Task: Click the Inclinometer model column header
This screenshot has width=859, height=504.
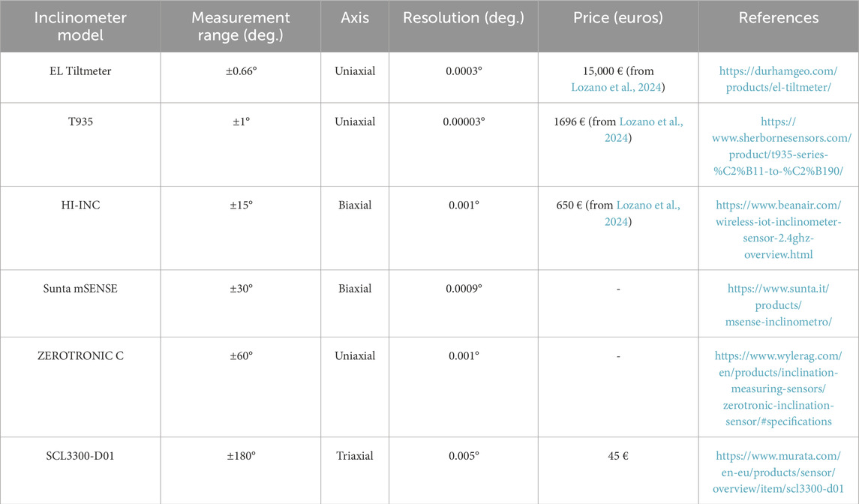Action: (x=80, y=26)
